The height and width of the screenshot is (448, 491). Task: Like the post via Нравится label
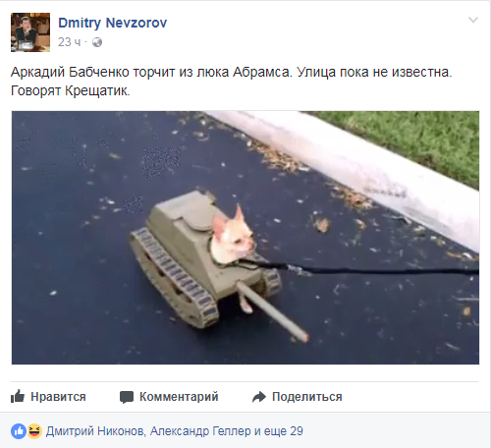pyautogui.click(x=58, y=397)
